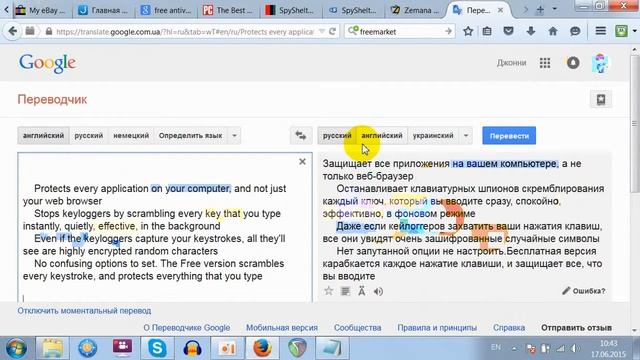Screen dimensions: 640x360
Task: Switch to the Zemana tab
Action: 415,10
